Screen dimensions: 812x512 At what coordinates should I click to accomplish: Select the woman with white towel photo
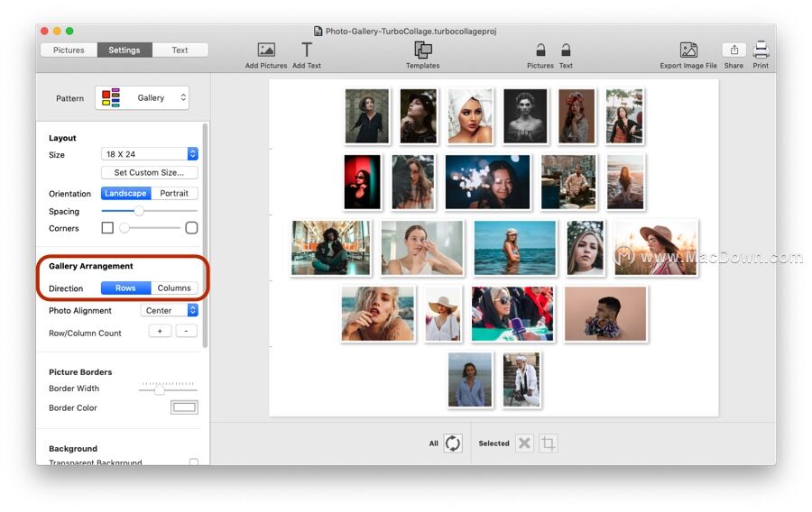click(x=470, y=116)
